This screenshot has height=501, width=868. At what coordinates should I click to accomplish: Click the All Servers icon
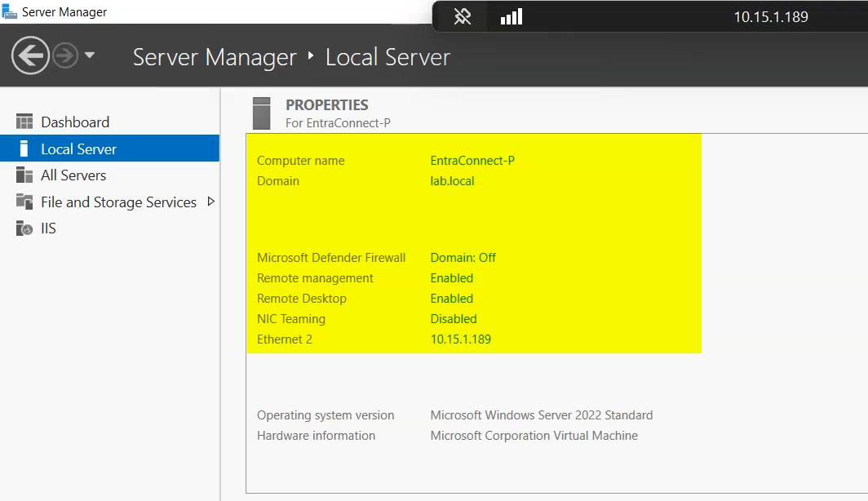click(x=24, y=175)
